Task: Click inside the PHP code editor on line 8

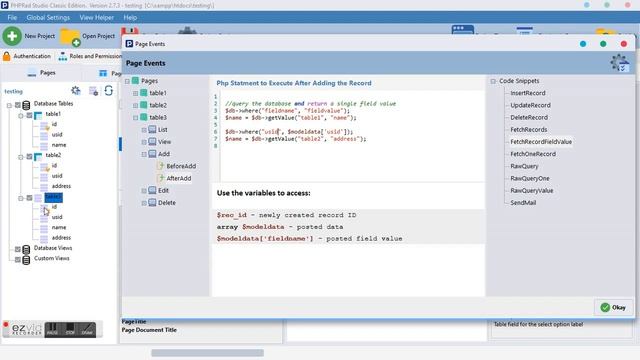Action: tap(351, 146)
